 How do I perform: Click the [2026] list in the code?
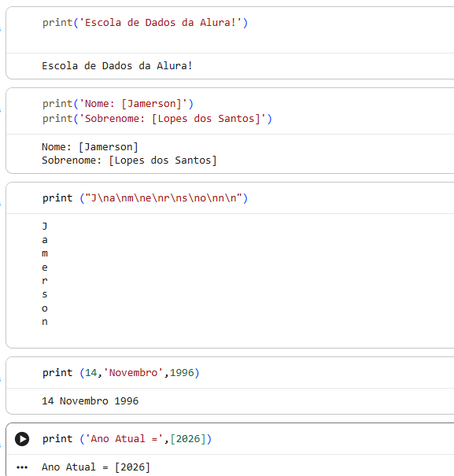188,439
